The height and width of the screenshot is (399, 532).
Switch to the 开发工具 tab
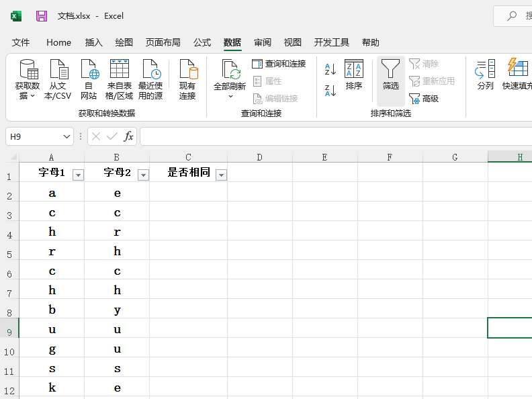[x=331, y=42]
